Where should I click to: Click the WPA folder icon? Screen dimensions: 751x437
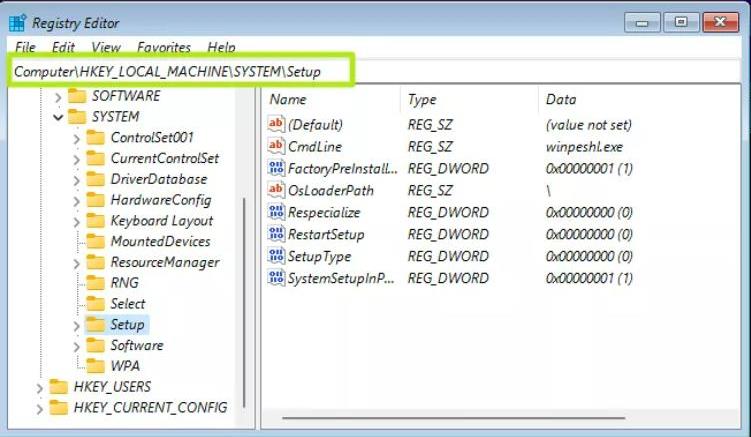pos(95,366)
